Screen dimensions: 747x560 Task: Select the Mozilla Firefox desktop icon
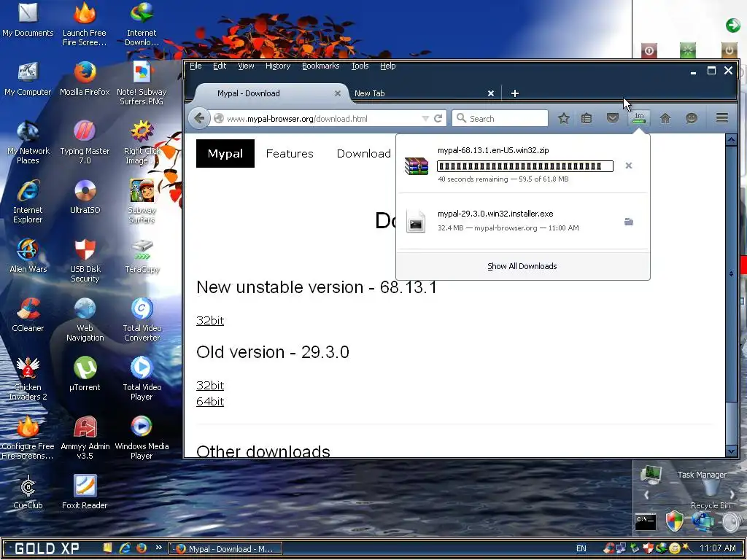click(x=85, y=79)
